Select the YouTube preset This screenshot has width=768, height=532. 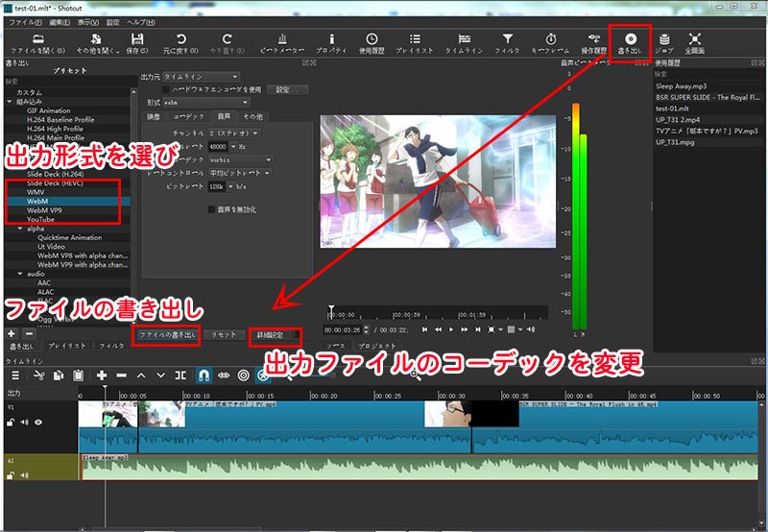(x=40, y=220)
